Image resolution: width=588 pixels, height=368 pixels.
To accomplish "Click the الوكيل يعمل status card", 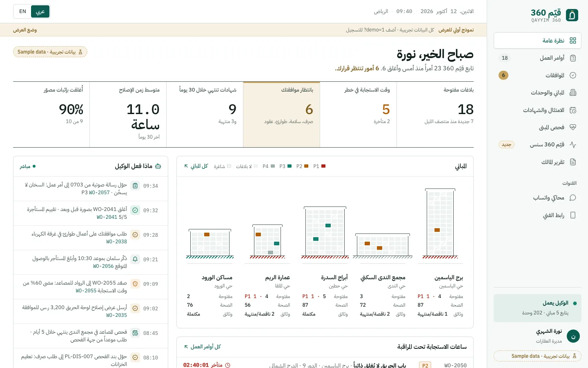I will click(537, 308).
